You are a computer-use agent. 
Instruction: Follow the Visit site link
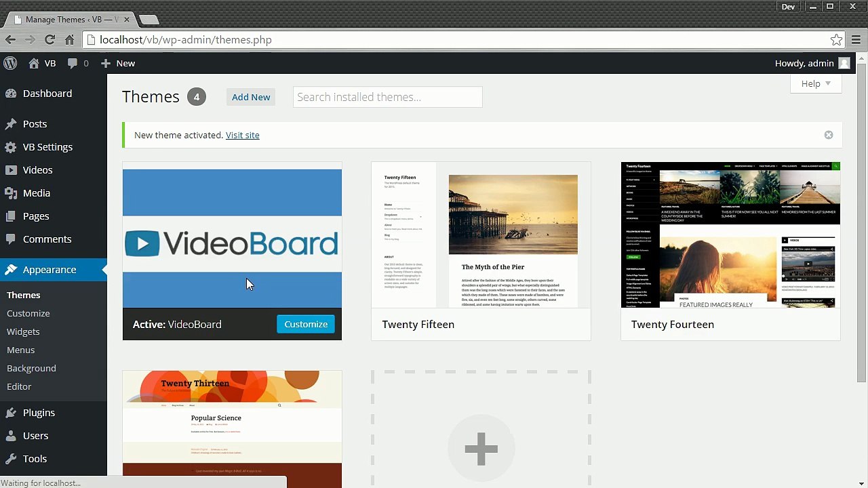243,135
